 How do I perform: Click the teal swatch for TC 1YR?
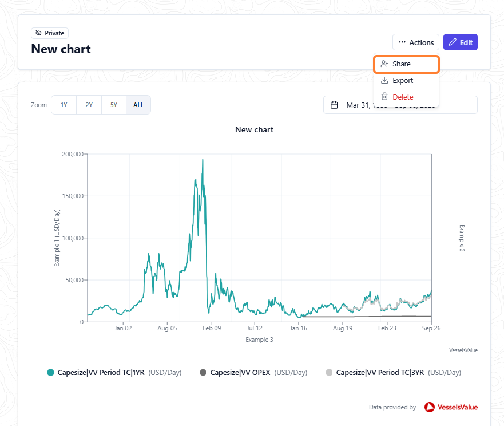click(x=50, y=373)
